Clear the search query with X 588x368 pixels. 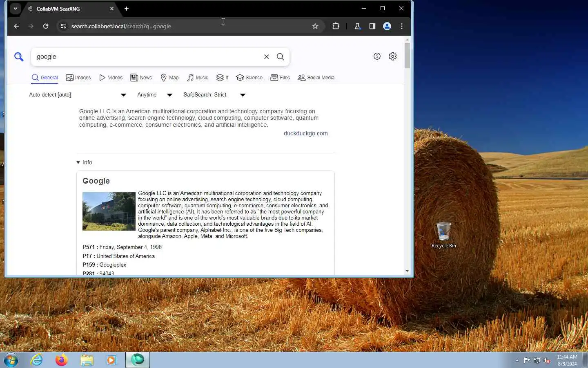[x=266, y=57]
